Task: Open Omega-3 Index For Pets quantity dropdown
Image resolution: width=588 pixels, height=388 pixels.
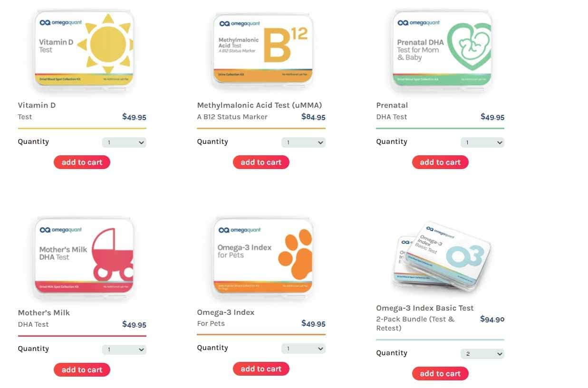Action: tap(303, 349)
